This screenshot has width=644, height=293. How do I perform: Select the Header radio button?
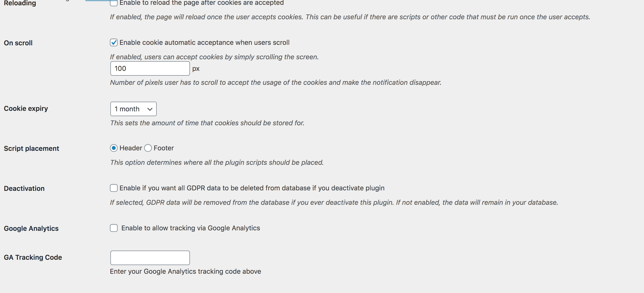(x=114, y=148)
